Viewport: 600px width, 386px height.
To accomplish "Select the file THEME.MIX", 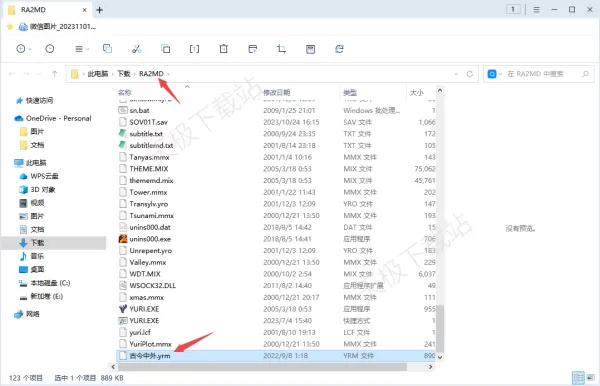I will (x=149, y=169).
